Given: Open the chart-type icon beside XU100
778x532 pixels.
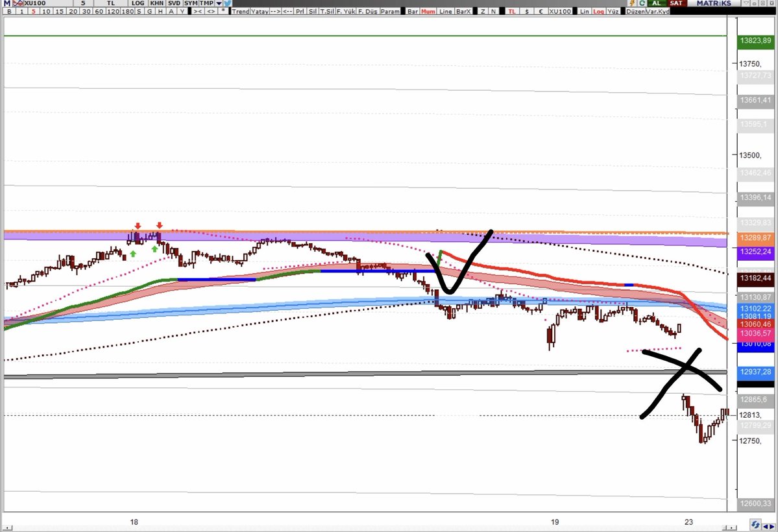Looking at the screenshot, I should coord(18,3).
